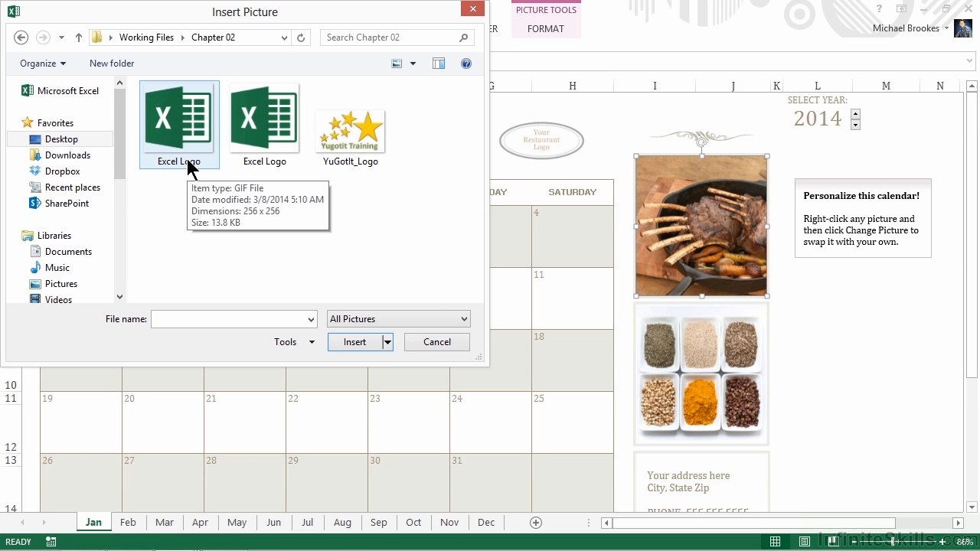Select the second Excel Logo file
This screenshot has height=551, width=980.
[264, 125]
